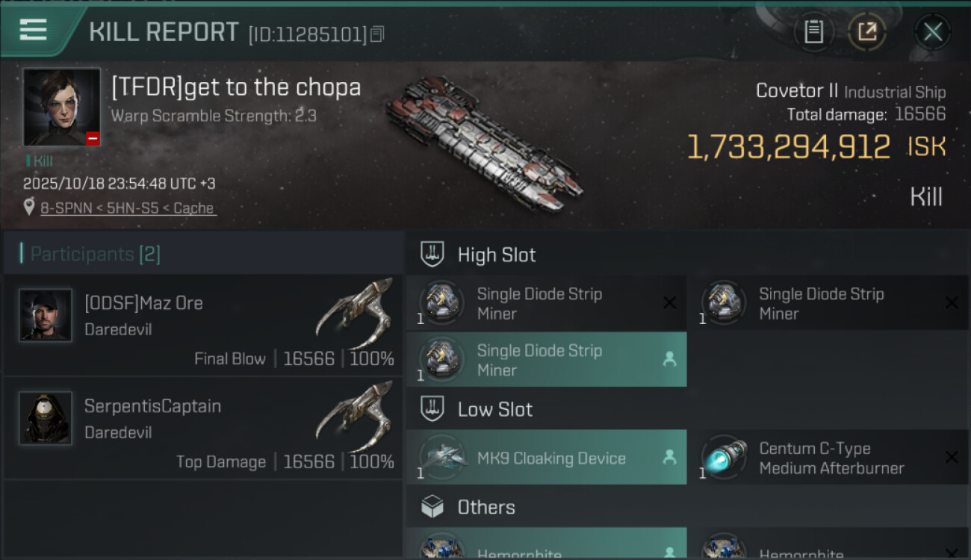Viewport: 971px width, 560px height.
Task: View victim pilot portrait
Action: 61,107
